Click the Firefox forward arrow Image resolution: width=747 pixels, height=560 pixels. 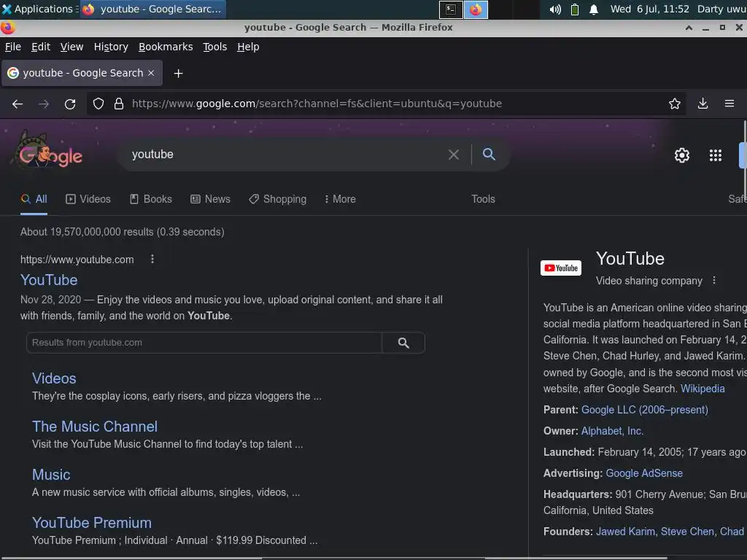(44, 104)
